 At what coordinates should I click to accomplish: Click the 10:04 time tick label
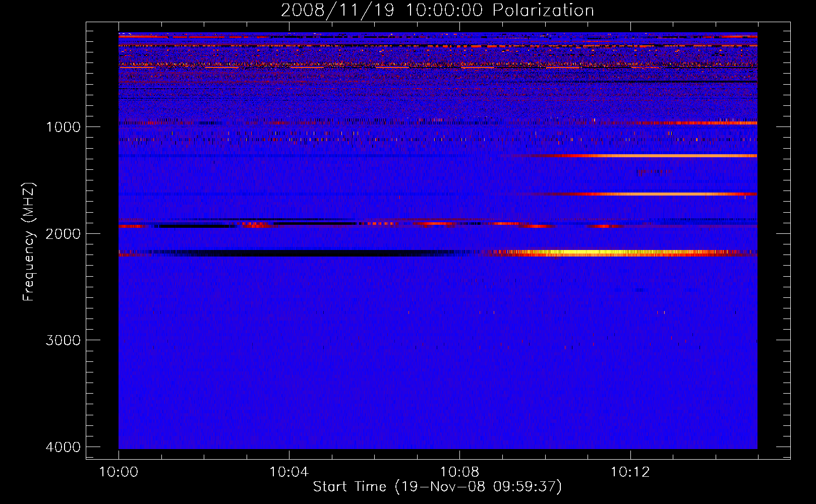(289, 472)
